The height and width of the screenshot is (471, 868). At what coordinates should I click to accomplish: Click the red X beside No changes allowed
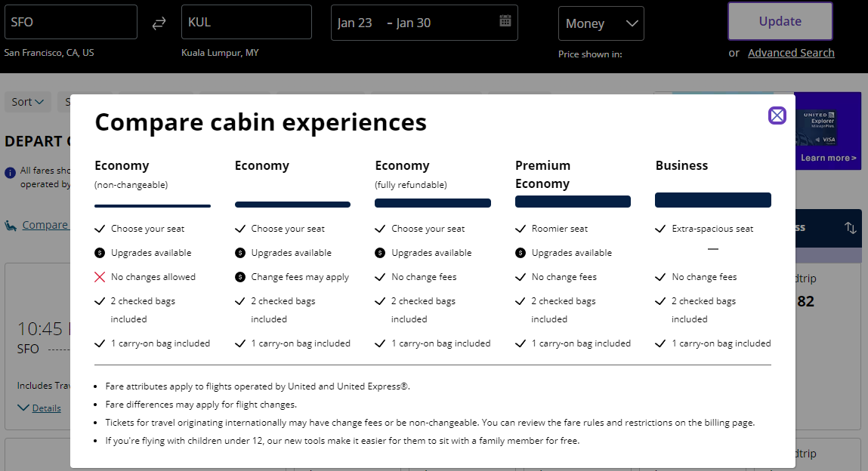[100, 277]
